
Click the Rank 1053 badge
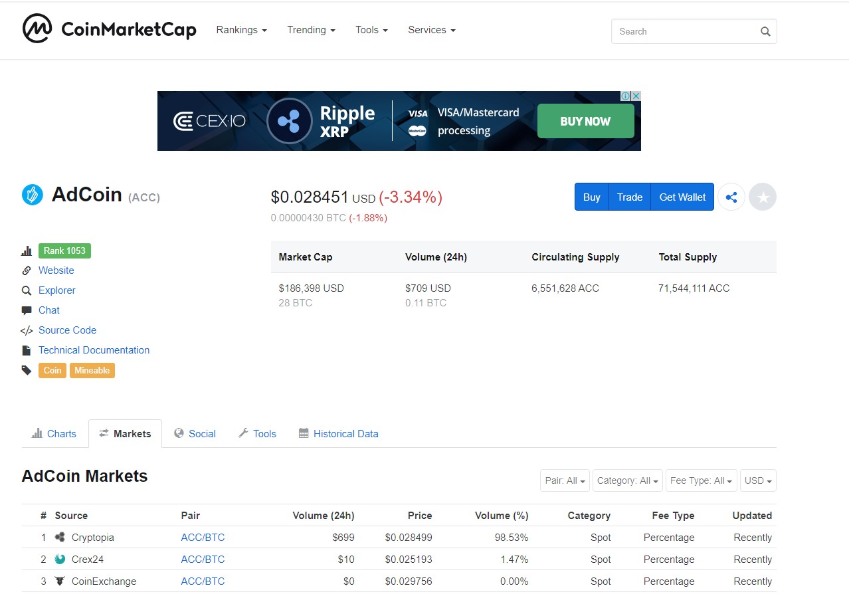pyautogui.click(x=64, y=251)
